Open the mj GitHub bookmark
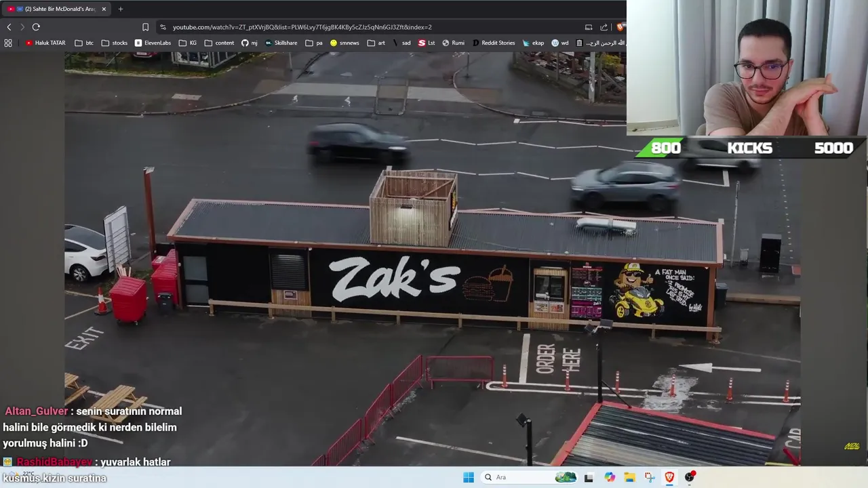868x488 pixels. click(250, 43)
